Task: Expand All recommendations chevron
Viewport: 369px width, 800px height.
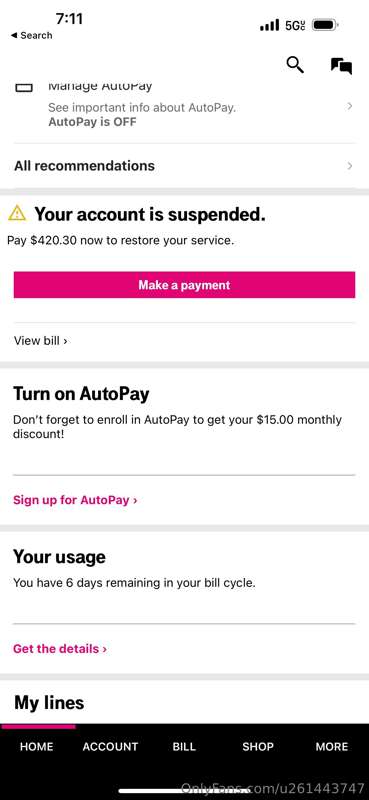Action: tap(350, 166)
